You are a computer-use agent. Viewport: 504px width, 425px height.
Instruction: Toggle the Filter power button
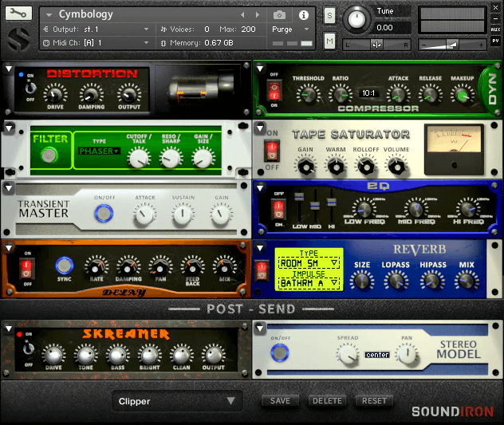click(49, 155)
